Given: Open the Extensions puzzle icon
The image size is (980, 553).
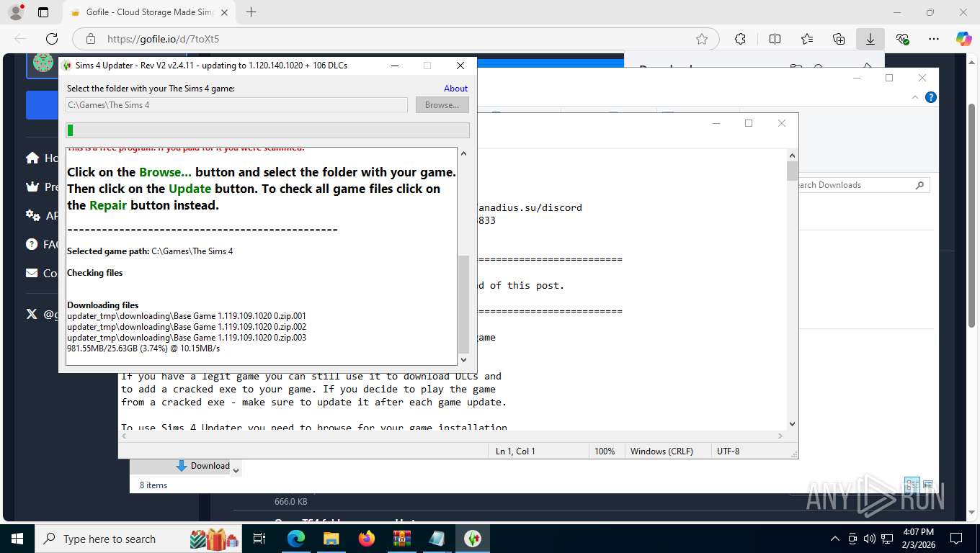Looking at the screenshot, I should point(740,39).
